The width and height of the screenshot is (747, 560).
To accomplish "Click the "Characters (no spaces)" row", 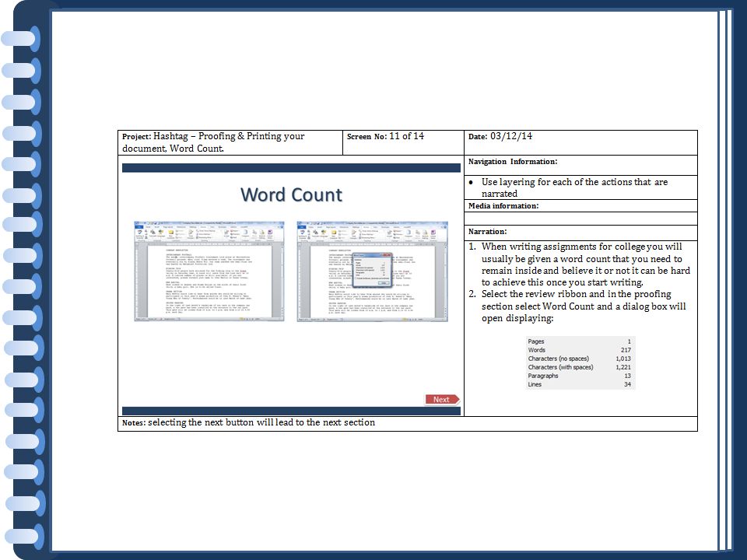I will tap(579, 359).
